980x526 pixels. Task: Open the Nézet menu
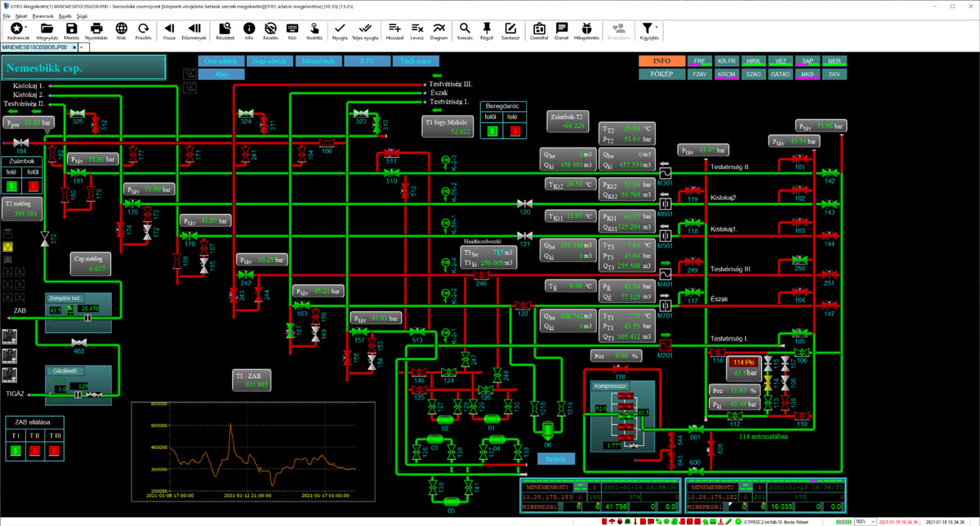[20, 16]
